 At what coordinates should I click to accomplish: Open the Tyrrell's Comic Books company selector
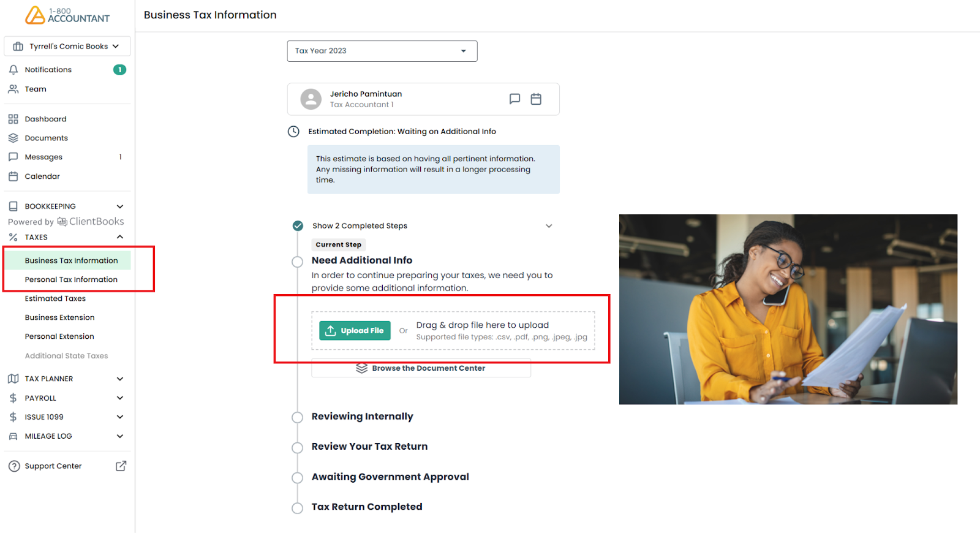pos(67,46)
